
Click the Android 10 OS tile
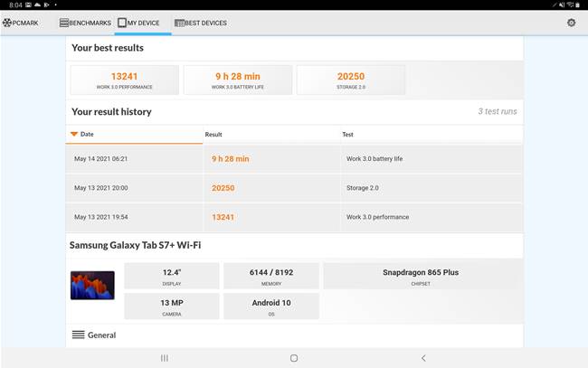point(271,307)
